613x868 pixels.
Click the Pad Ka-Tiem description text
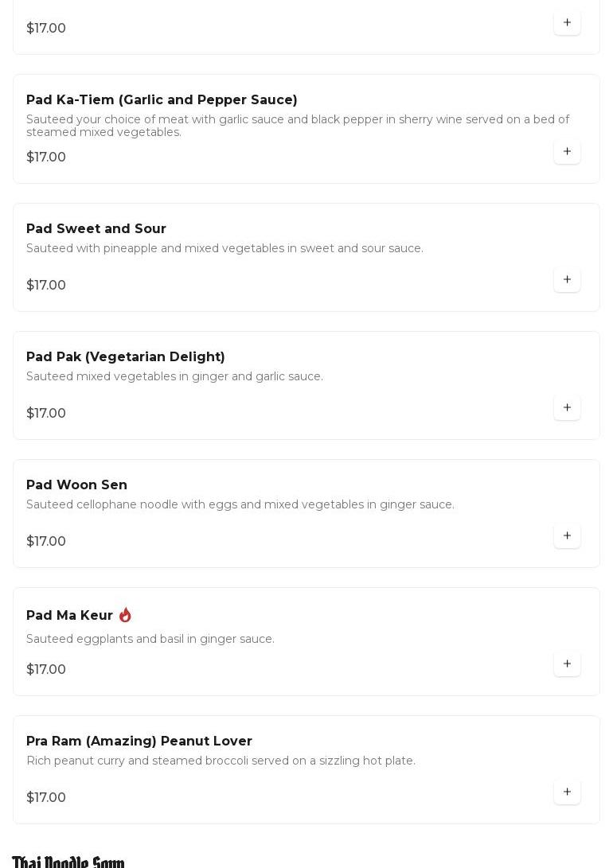tap(297, 126)
